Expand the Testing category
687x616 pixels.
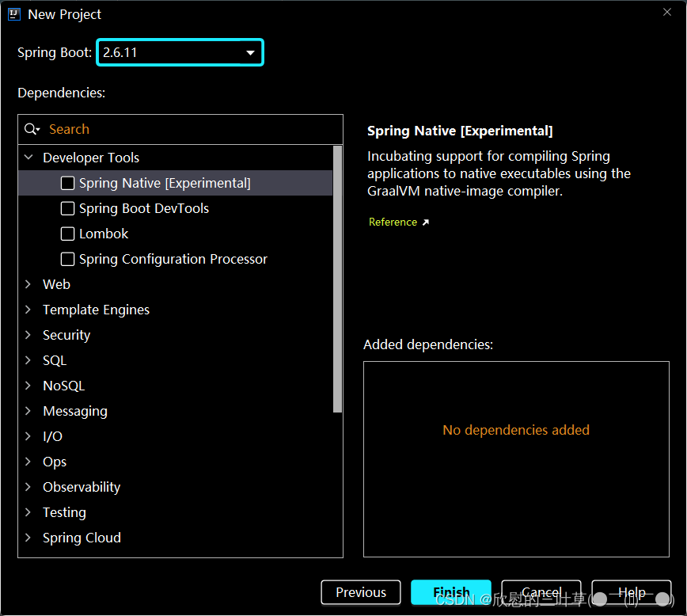pyautogui.click(x=28, y=512)
